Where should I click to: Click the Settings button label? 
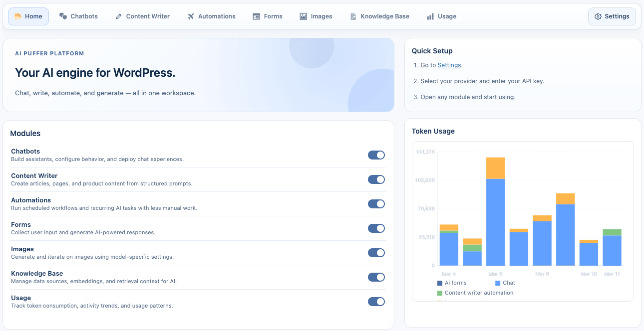pos(617,16)
